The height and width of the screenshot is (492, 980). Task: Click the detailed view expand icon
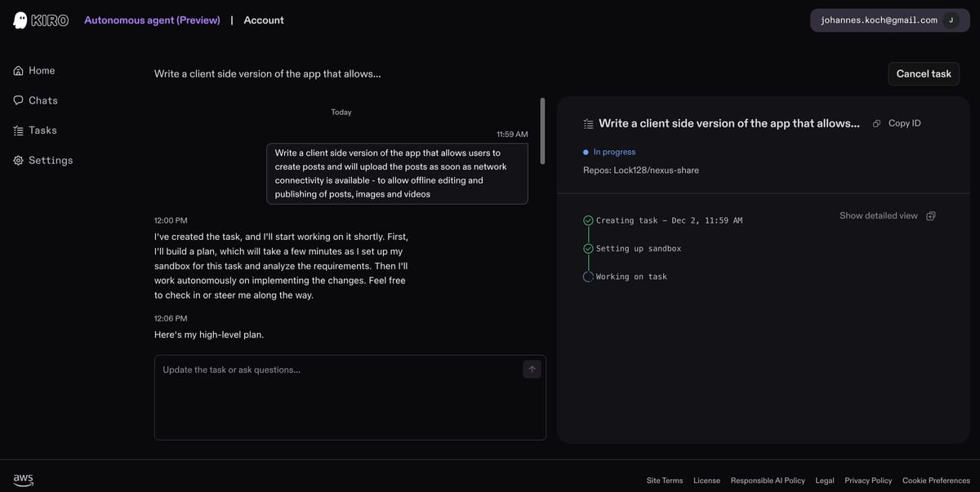coord(931,216)
